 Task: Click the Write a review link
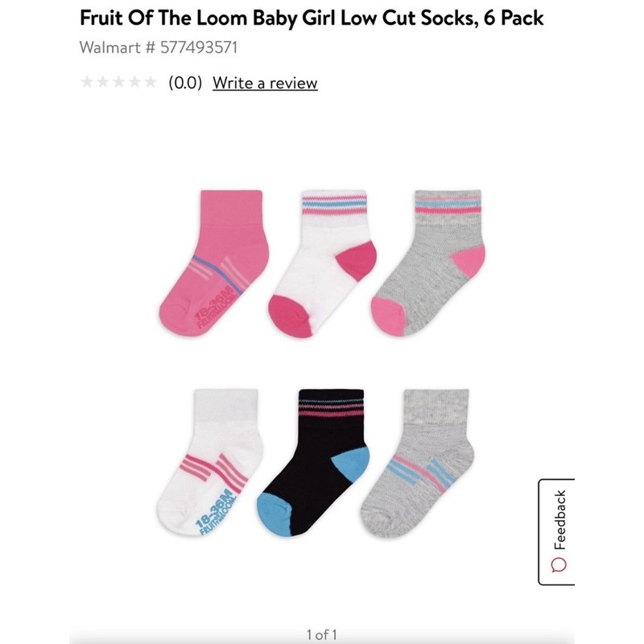click(265, 83)
